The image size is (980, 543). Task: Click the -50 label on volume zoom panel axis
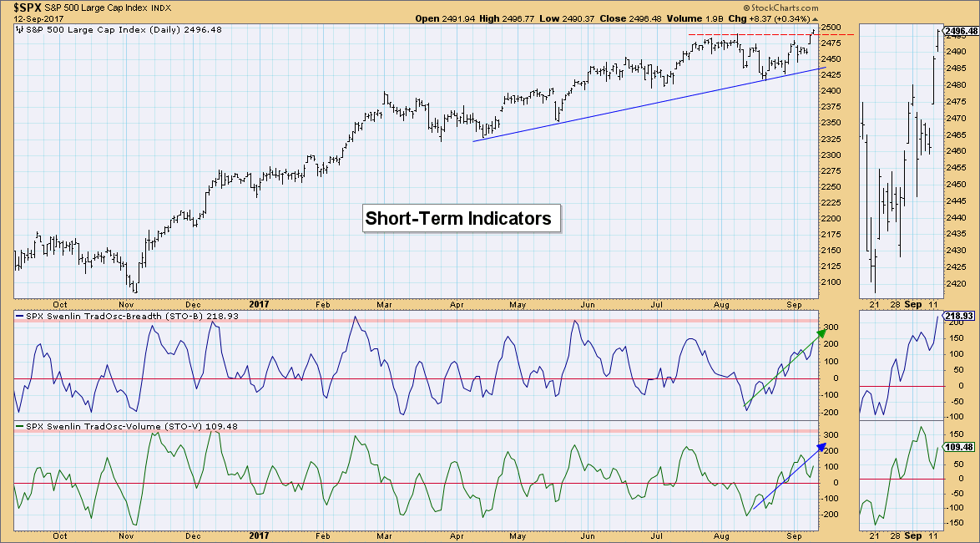tap(957, 495)
